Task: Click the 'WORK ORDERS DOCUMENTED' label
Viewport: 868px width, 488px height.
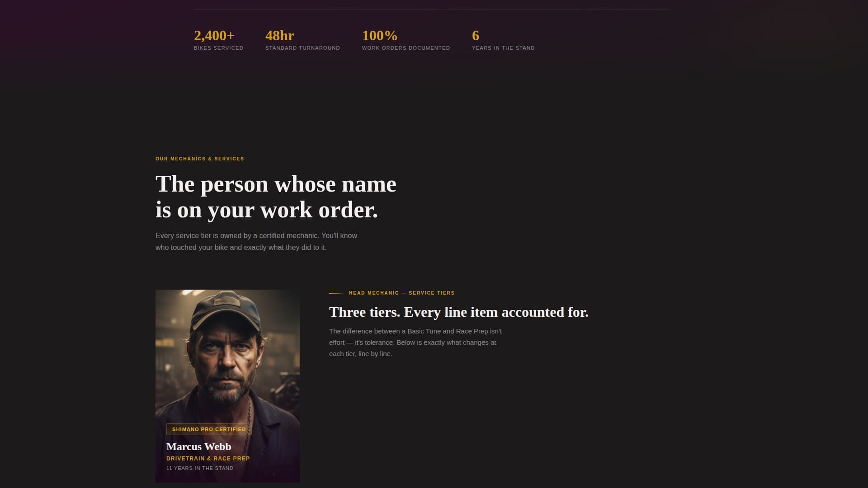Action: point(406,48)
